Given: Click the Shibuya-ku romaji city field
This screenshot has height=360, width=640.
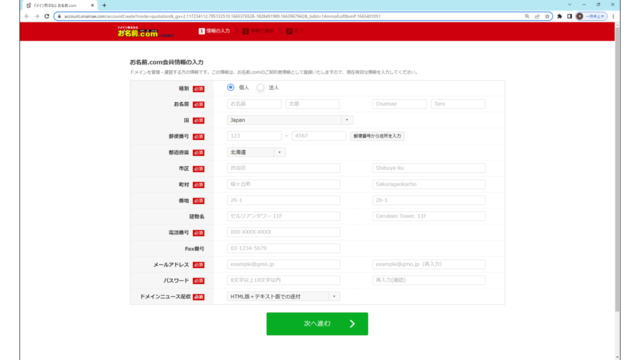Looking at the screenshot, I should tap(429, 168).
